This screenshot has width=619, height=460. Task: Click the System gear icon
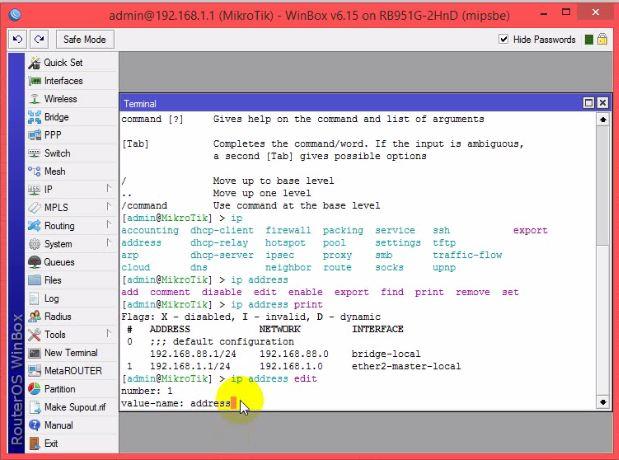[34, 244]
